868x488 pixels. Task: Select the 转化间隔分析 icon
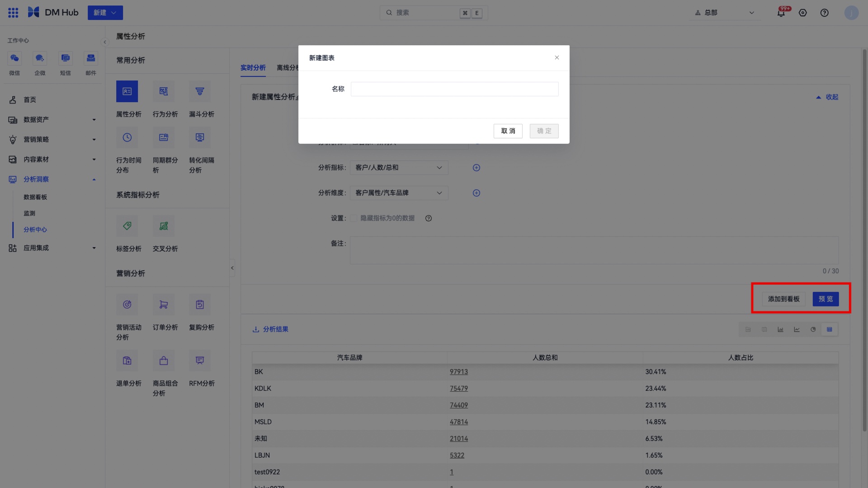tap(200, 137)
